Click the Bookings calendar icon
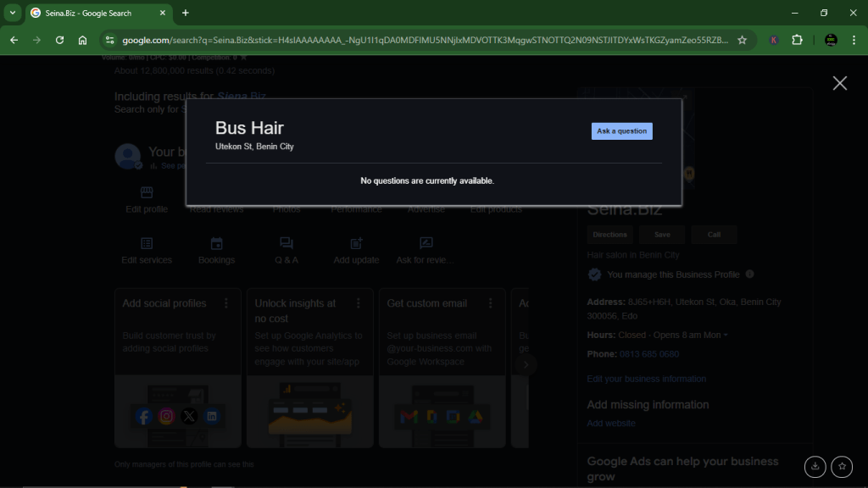 216,243
